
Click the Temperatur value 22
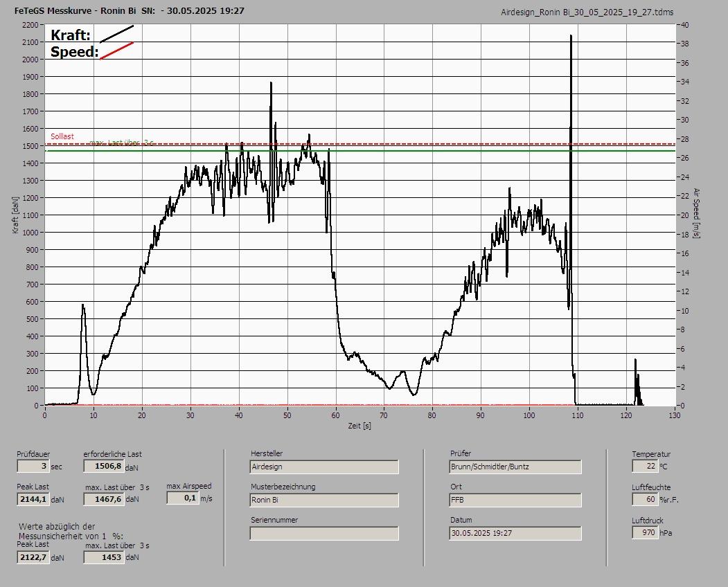pos(645,466)
